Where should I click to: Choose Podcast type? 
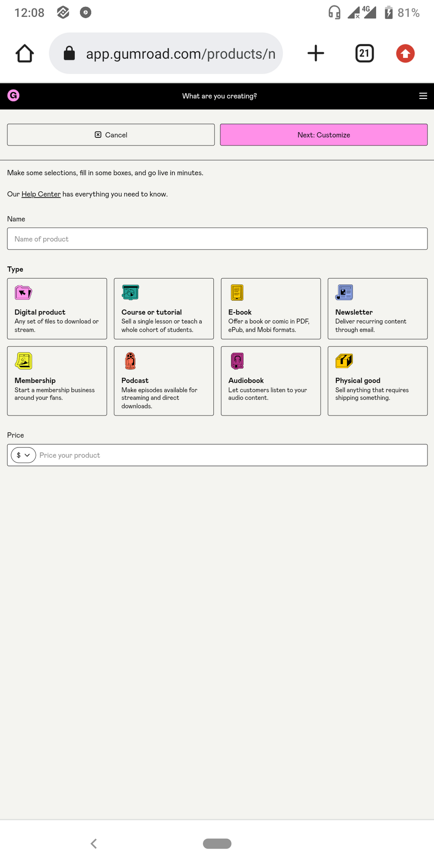(x=164, y=381)
